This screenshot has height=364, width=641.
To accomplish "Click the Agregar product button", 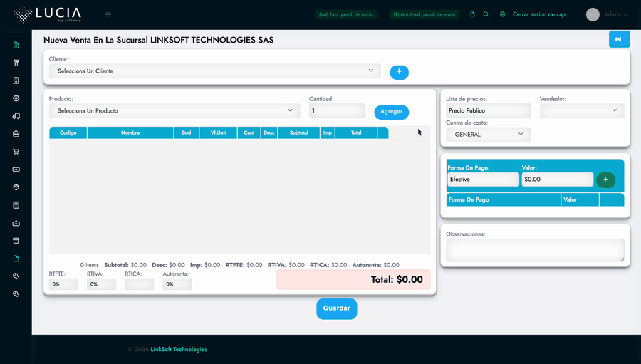I will point(391,112).
